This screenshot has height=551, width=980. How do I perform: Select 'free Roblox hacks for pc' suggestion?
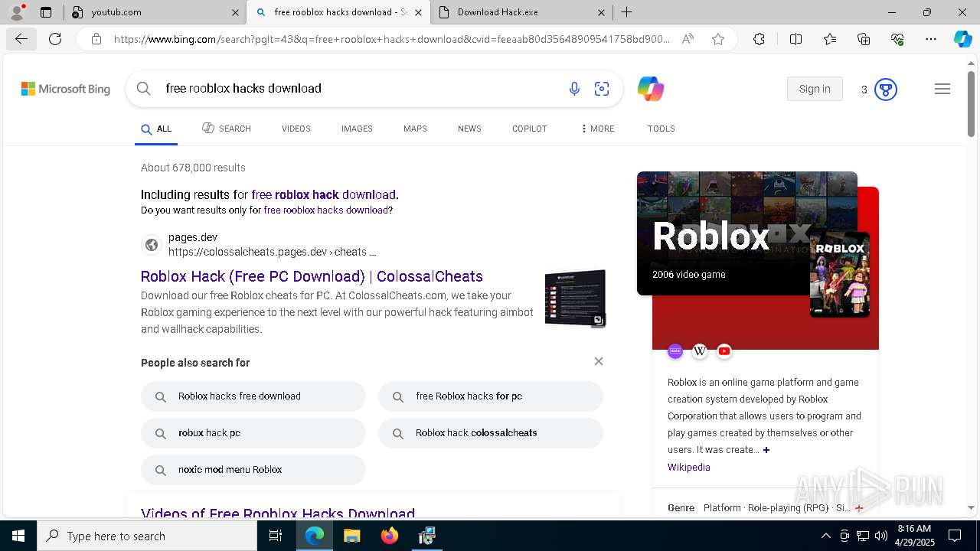(490, 396)
